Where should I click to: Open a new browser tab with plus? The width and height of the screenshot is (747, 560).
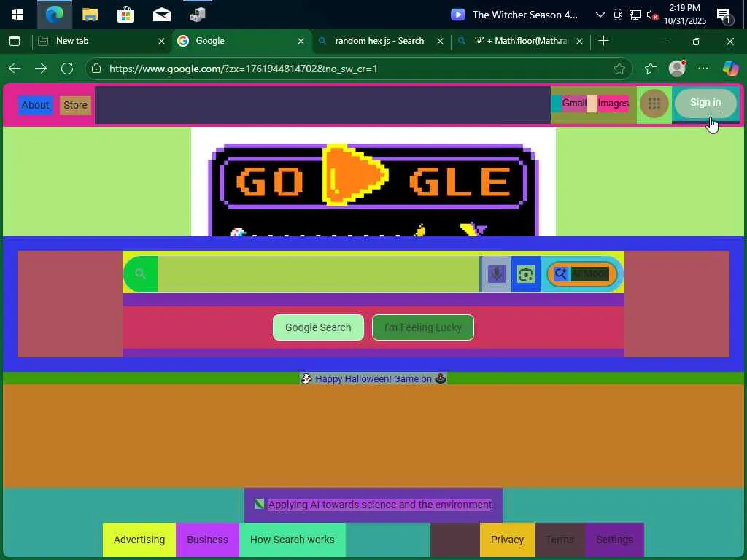(603, 41)
